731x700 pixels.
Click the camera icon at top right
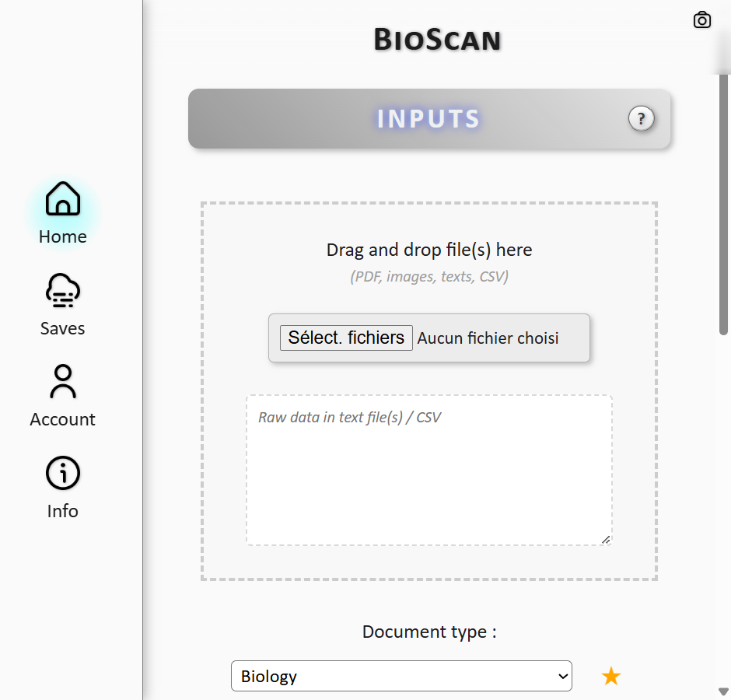702,19
